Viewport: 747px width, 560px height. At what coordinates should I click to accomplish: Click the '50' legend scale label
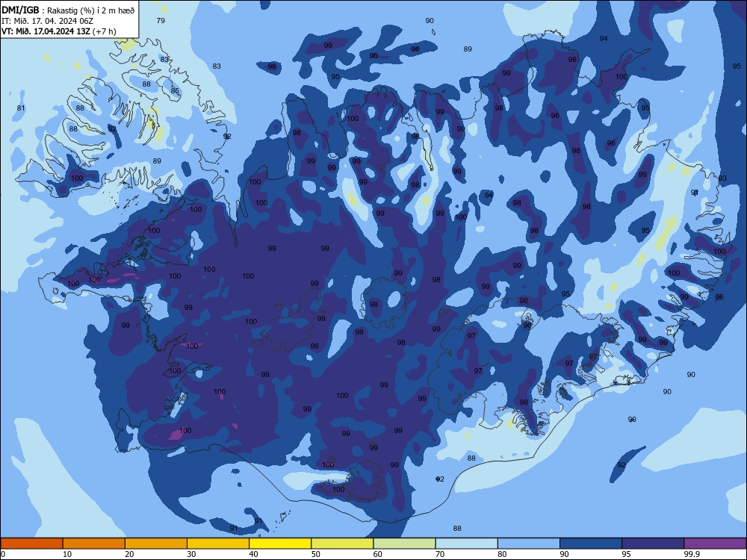coord(315,554)
